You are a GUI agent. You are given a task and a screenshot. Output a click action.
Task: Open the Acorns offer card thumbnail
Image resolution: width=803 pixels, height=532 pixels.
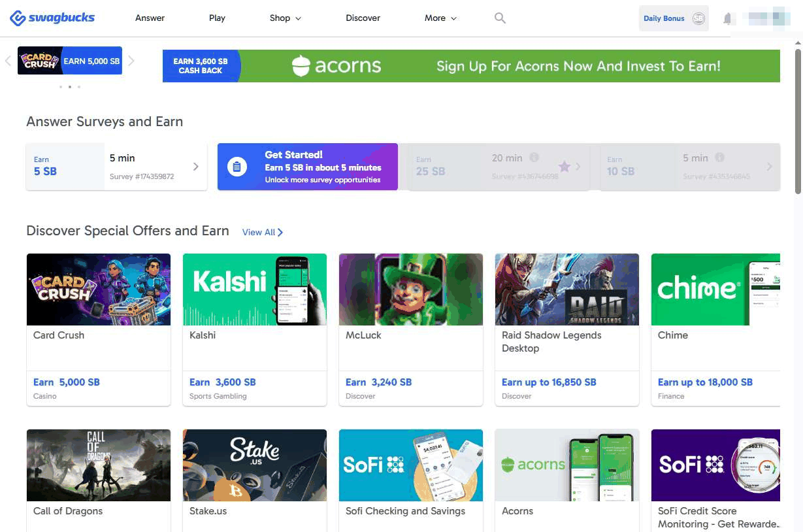(567, 465)
